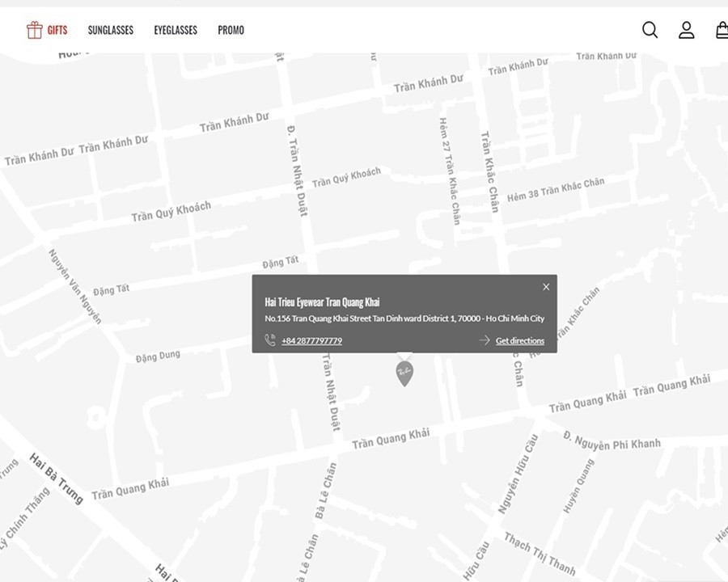Screen dimensions: 728x582
Task: Click the Đ. Nguyễn Phi Khanh map label
Action: pos(612,441)
